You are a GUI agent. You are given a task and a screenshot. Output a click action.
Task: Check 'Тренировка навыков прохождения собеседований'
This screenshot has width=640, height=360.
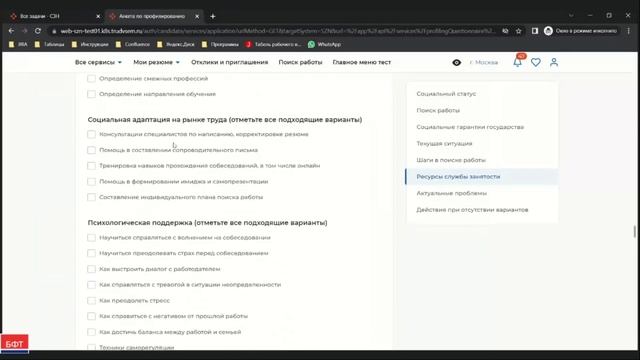[91, 166]
